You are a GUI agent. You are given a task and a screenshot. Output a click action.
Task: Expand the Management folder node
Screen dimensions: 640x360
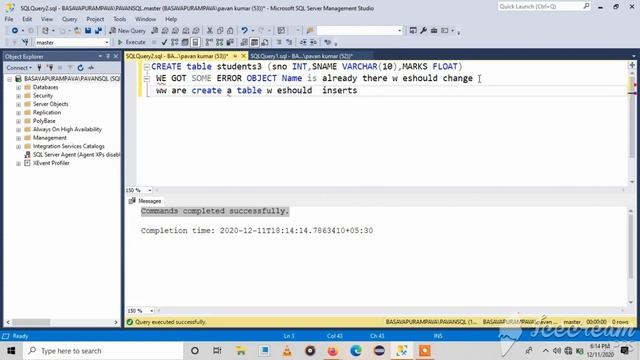click(18, 138)
